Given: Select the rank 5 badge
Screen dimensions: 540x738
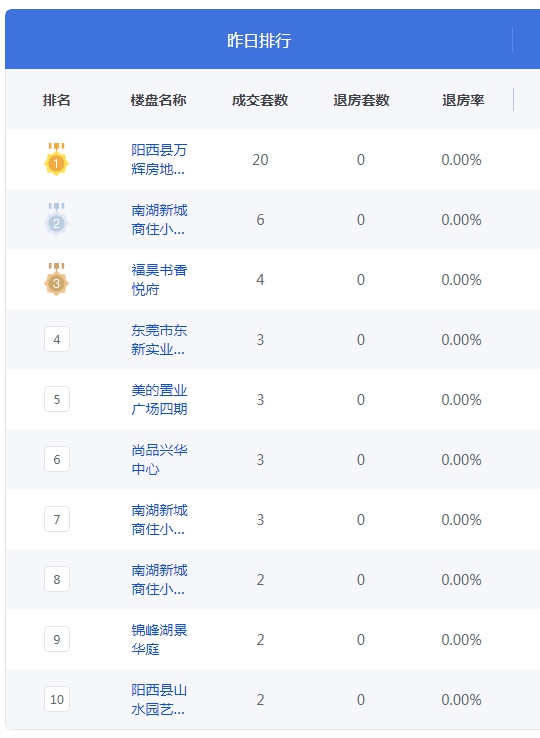Looking at the screenshot, I should tap(57, 399).
